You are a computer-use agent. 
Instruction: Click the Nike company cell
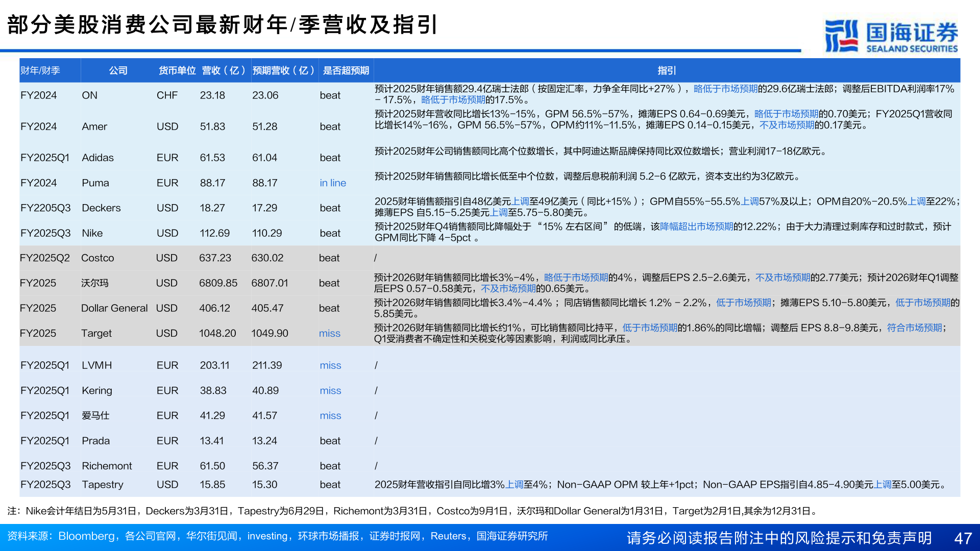tap(92, 233)
